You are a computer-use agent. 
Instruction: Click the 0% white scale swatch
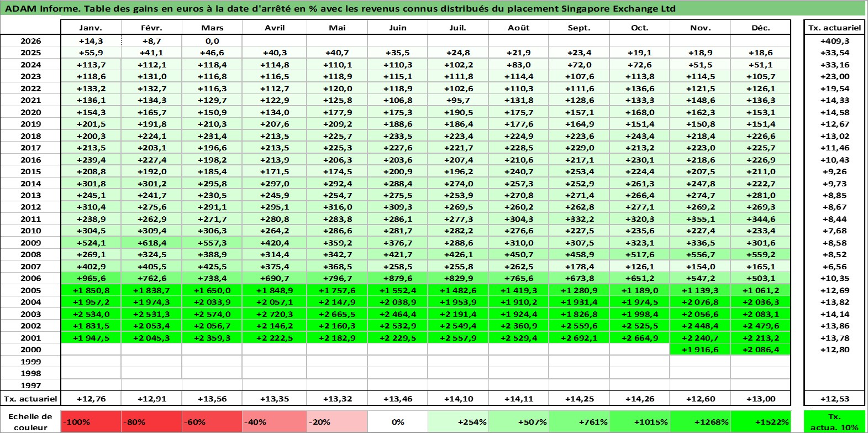point(398,421)
